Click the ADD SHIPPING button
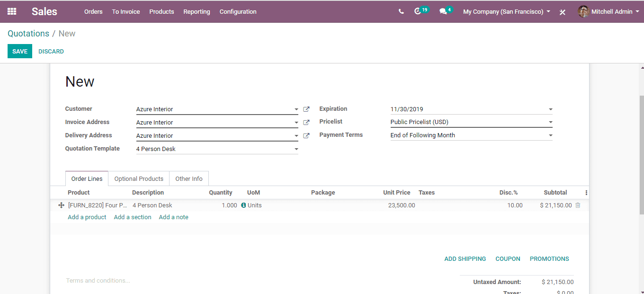The image size is (644, 294). pos(465,258)
